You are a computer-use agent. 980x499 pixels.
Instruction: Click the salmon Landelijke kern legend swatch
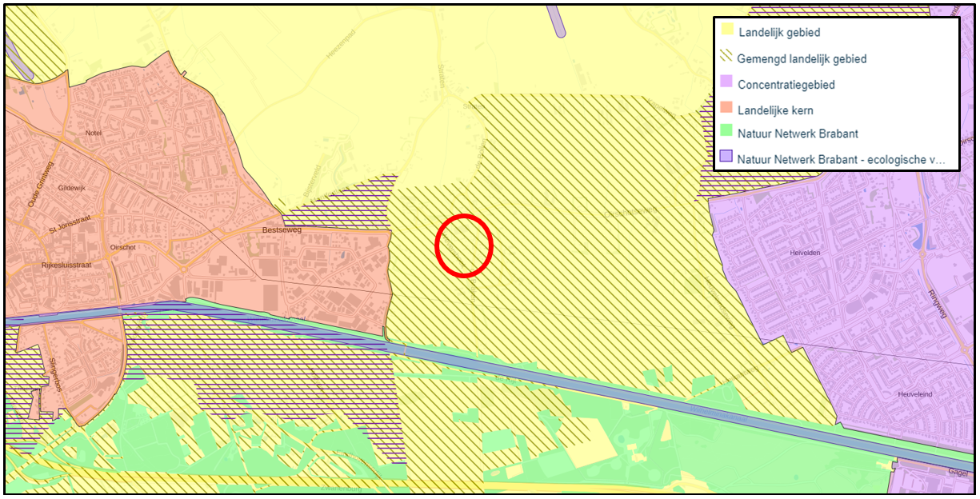coord(728,109)
